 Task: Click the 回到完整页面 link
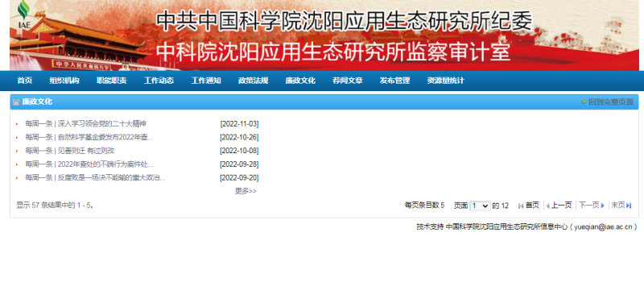(x=611, y=102)
